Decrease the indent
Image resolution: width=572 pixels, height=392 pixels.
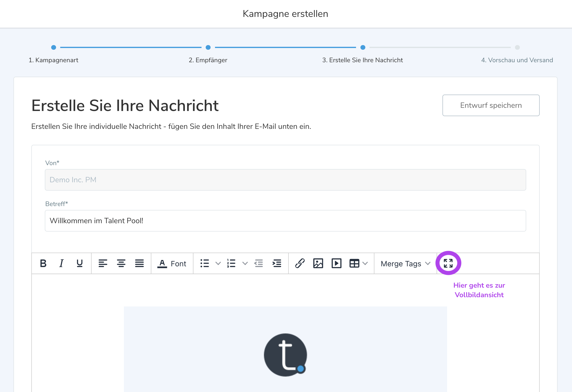pyautogui.click(x=259, y=263)
